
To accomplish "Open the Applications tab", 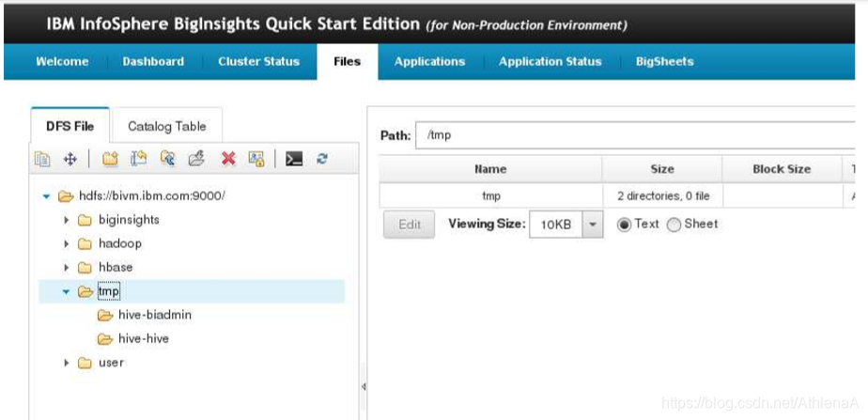I will coord(429,61).
